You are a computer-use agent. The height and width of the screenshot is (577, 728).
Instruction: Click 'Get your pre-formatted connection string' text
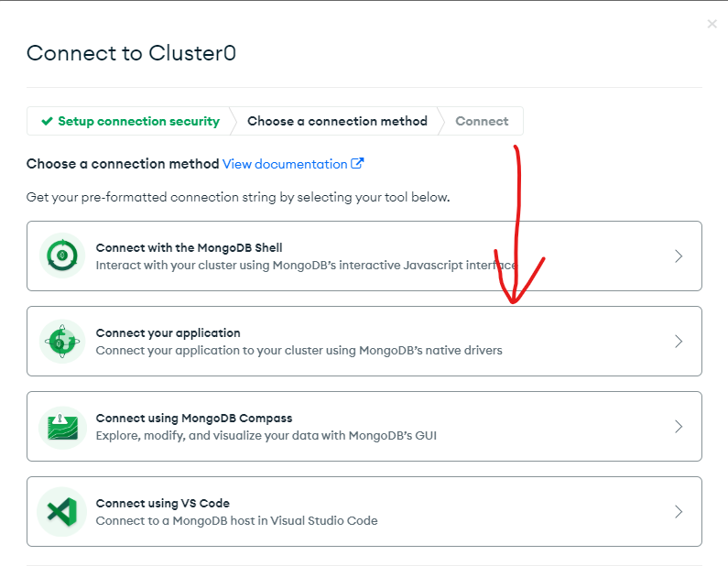click(238, 197)
